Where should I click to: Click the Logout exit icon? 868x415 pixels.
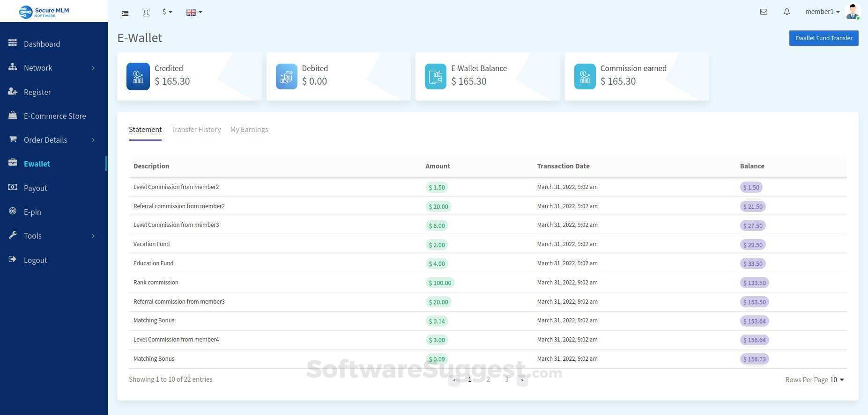click(x=13, y=260)
